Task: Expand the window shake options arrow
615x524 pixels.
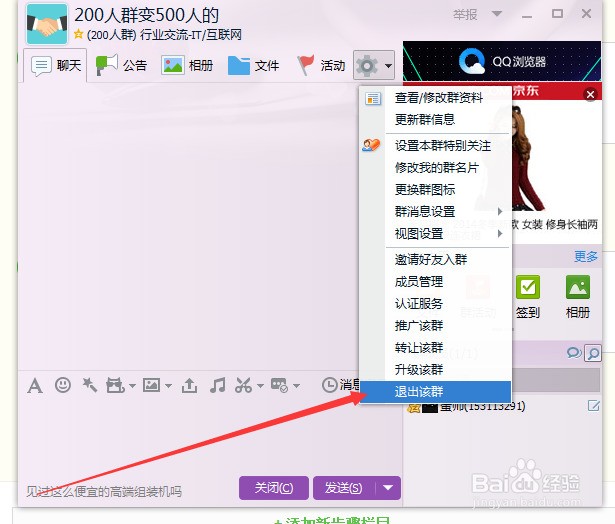Action: tap(132, 386)
